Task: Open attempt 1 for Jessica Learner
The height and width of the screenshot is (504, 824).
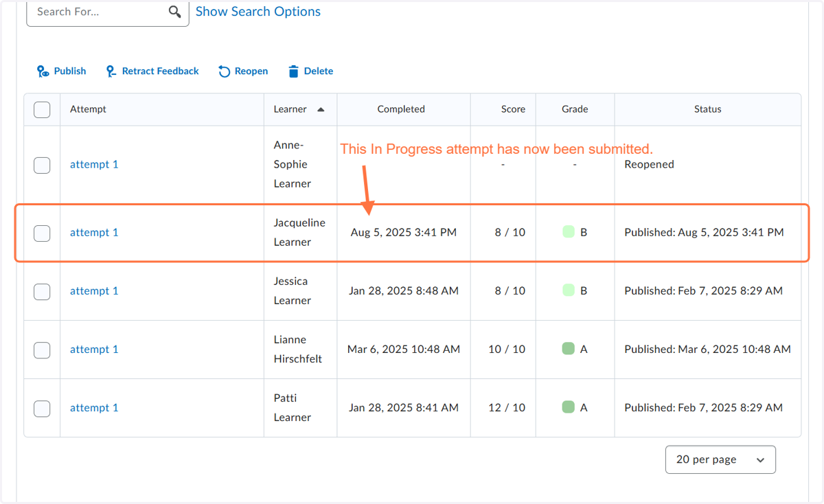Action: click(x=94, y=291)
